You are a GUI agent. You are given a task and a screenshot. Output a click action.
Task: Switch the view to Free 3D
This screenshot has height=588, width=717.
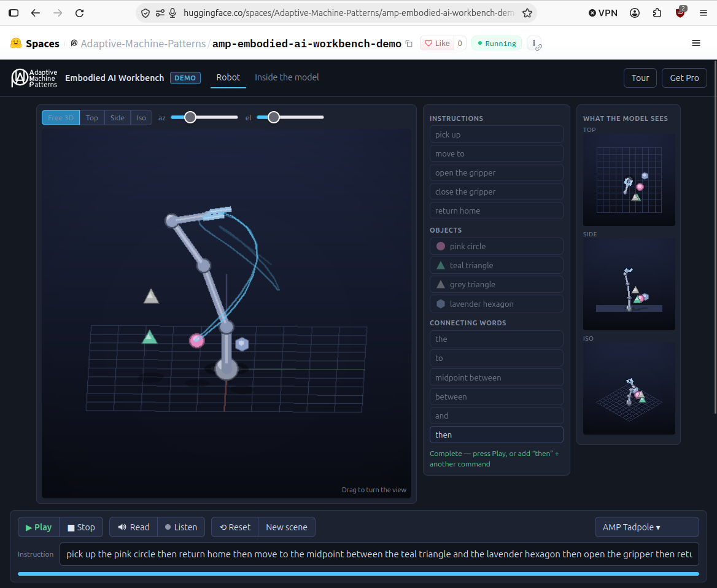point(61,117)
